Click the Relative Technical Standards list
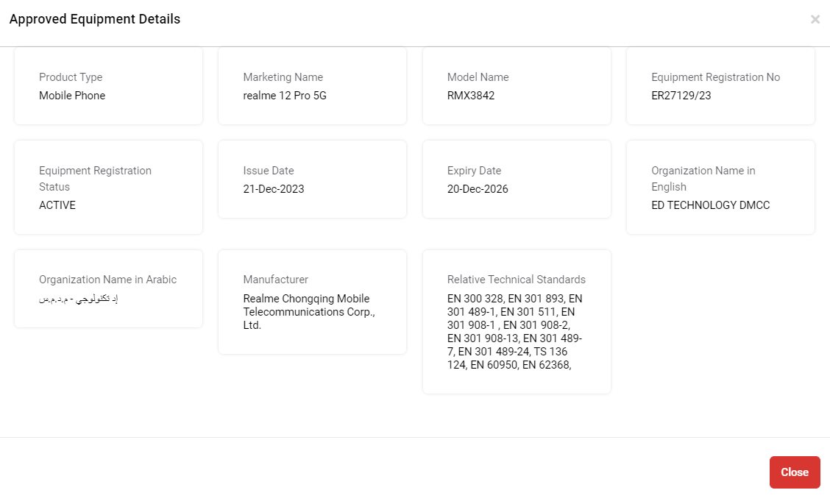This screenshot has width=830, height=504. [x=514, y=332]
